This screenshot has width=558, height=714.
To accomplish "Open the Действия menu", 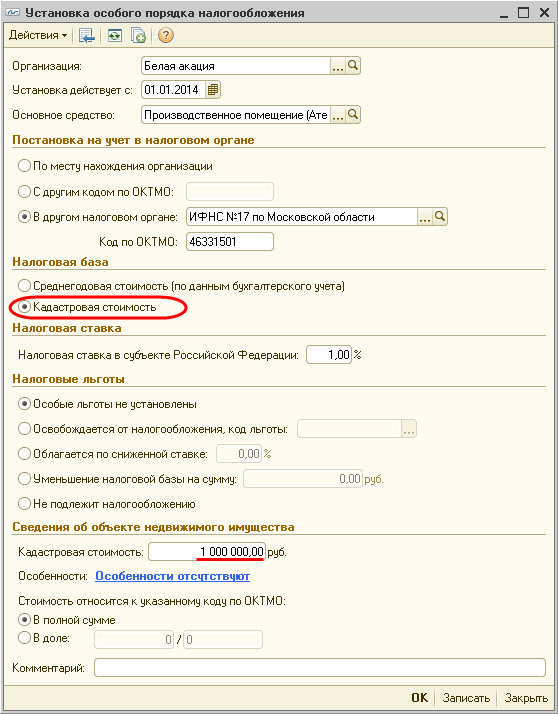I will click(38, 36).
